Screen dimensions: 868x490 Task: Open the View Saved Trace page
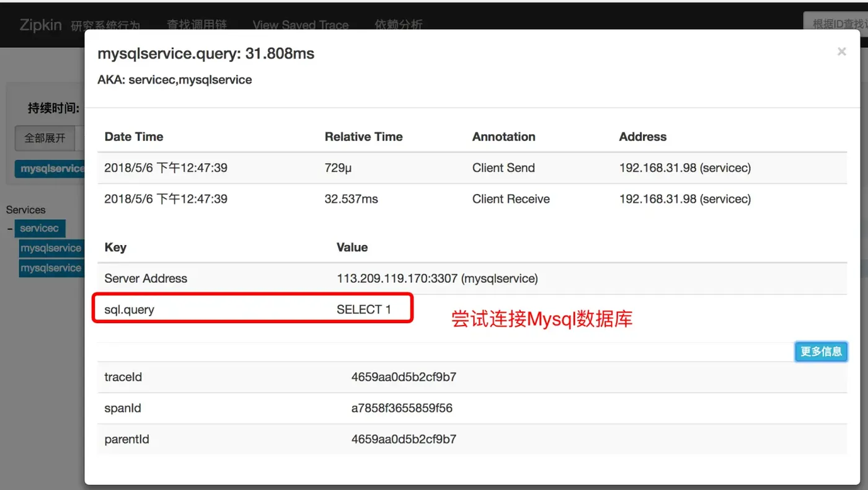click(x=301, y=25)
